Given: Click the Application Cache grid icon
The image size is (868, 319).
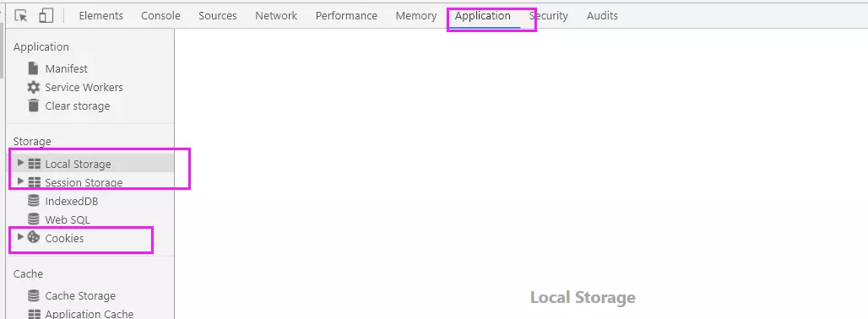Looking at the screenshot, I should 35,314.
